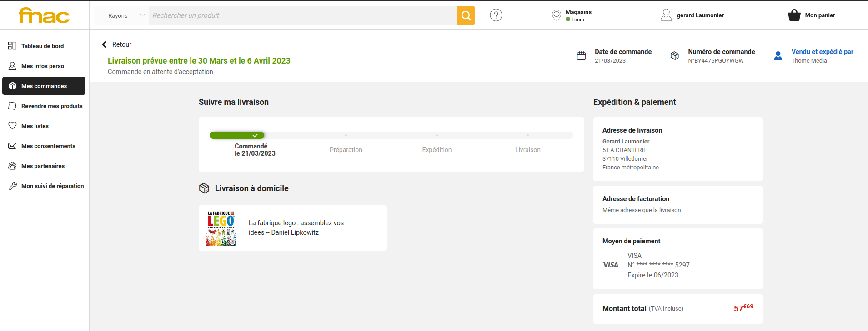Image resolution: width=868 pixels, height=331 pixels.
Task: Click the store location pin icon
Action: [x=556, y=15]
